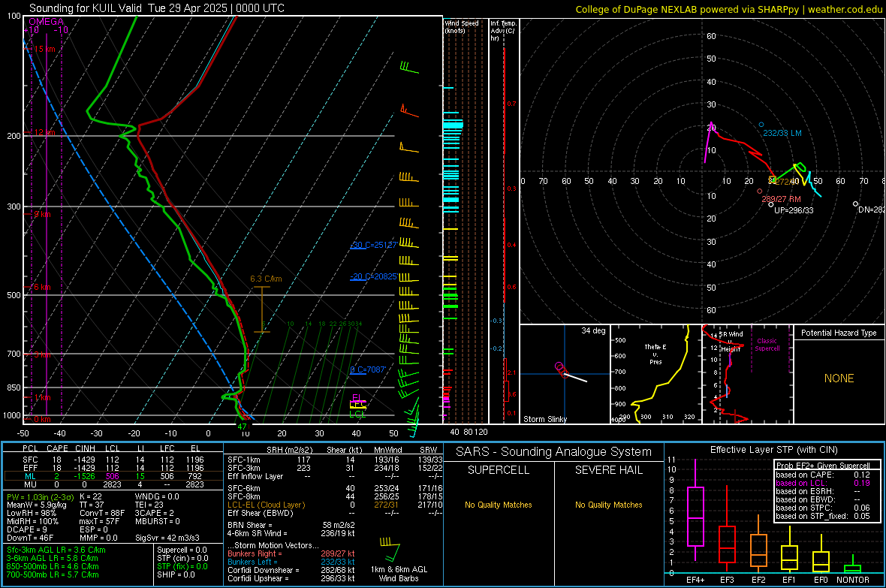Click the SEVERE HAIL column header
This screenshot has width=886, height=588.
[x=608, y=470]
